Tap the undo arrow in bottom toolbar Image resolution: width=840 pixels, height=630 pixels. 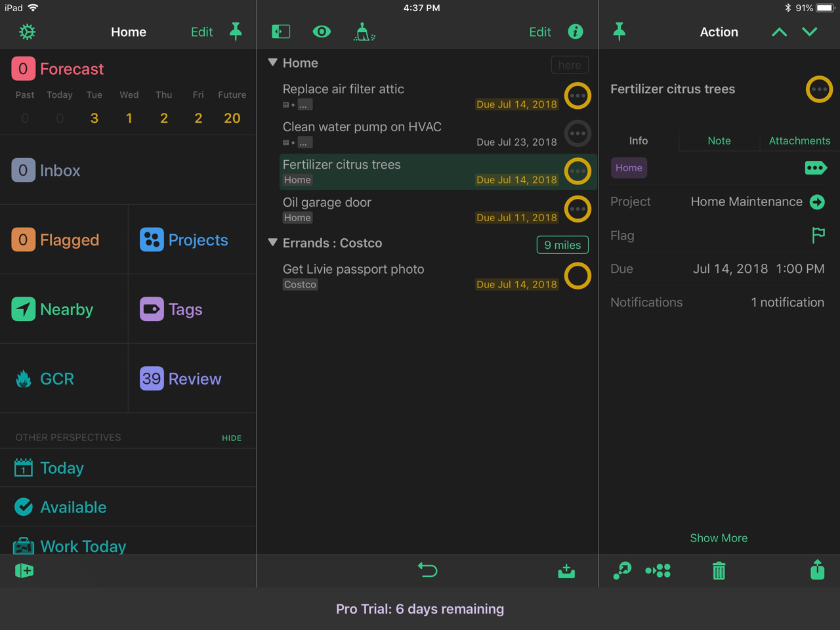point(428,570)
